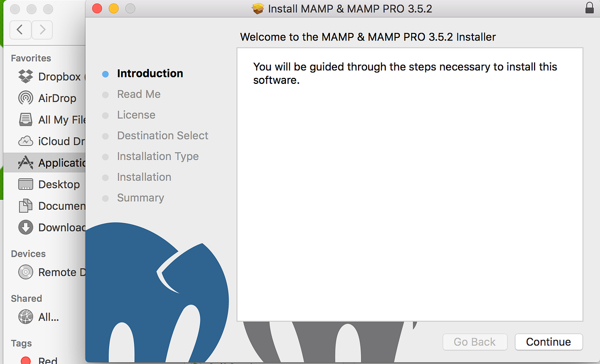Click the Finder back navigation arrow
Image resolution: width=600 pixels, height=364 pixels.
(x=20, y=30)
